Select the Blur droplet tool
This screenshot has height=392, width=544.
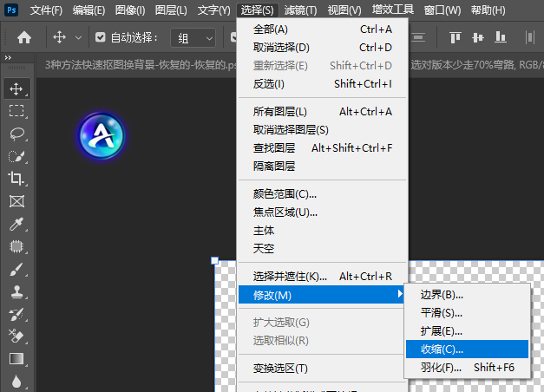click(x=16, y=382)
